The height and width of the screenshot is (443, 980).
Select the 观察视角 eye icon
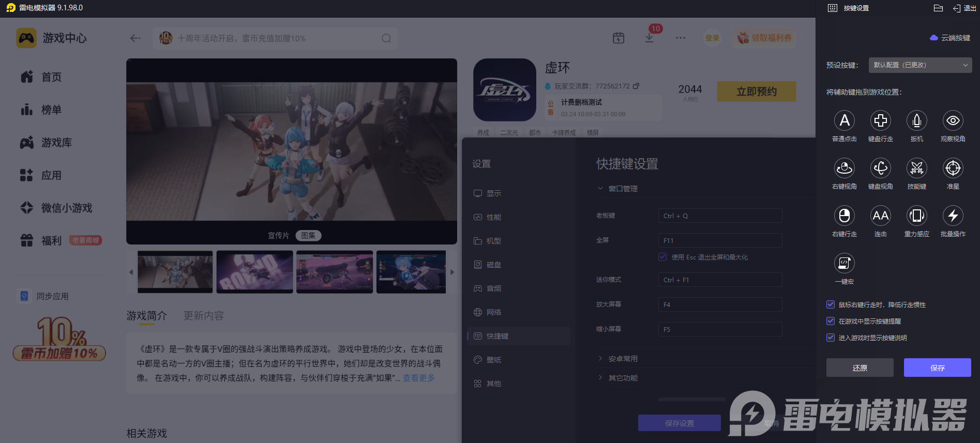[953, 121]
